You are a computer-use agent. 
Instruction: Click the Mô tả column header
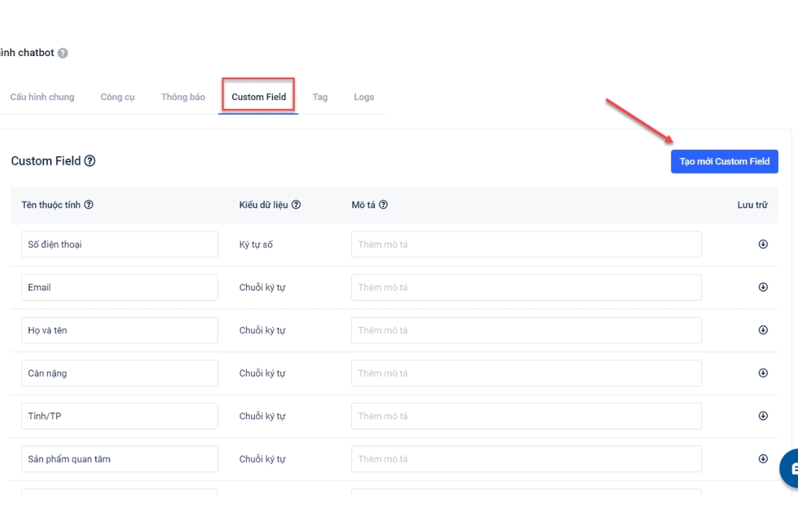(363, 205)
